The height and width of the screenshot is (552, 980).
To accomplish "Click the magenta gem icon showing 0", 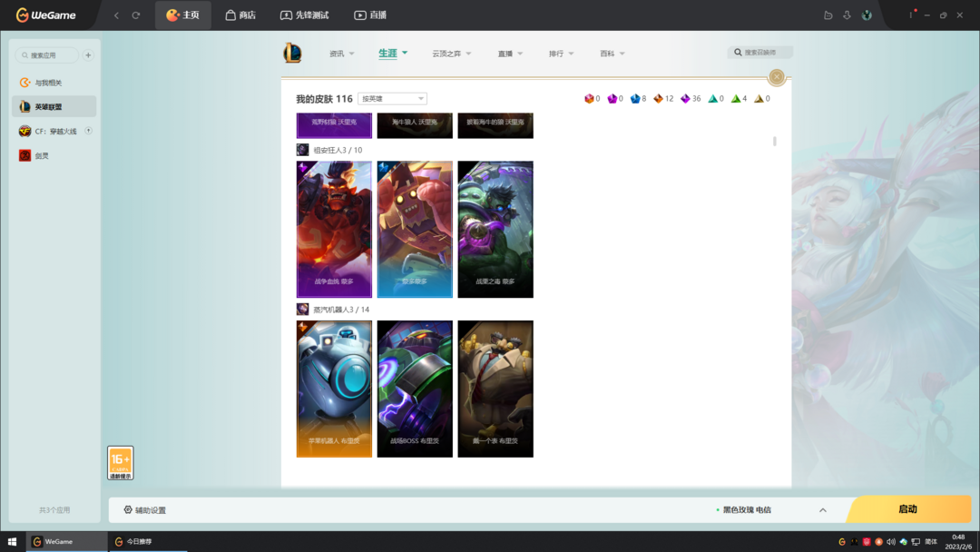I will pos(612,99).
